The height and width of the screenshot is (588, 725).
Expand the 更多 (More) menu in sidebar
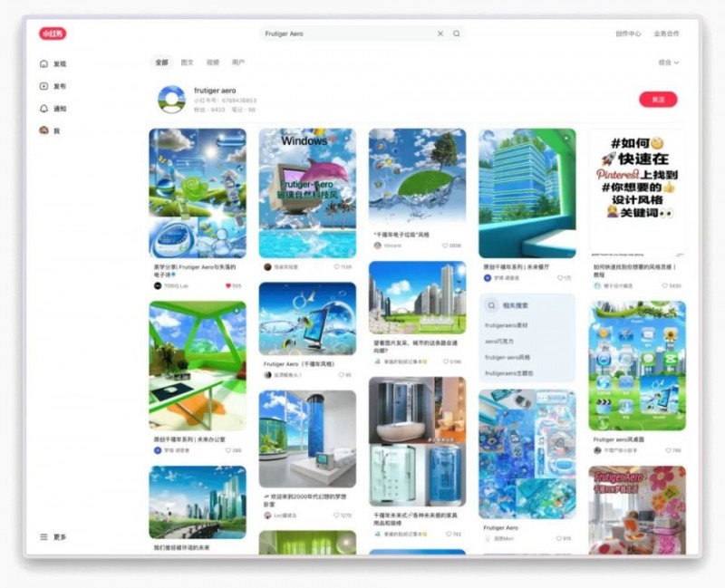click(53, 537)
